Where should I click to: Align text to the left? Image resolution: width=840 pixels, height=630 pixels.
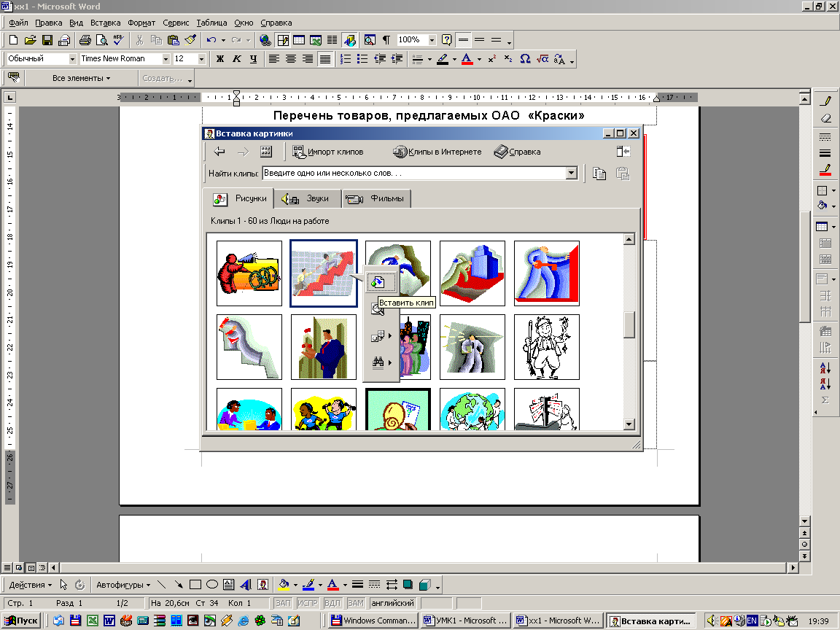click(x=273, y=59)
